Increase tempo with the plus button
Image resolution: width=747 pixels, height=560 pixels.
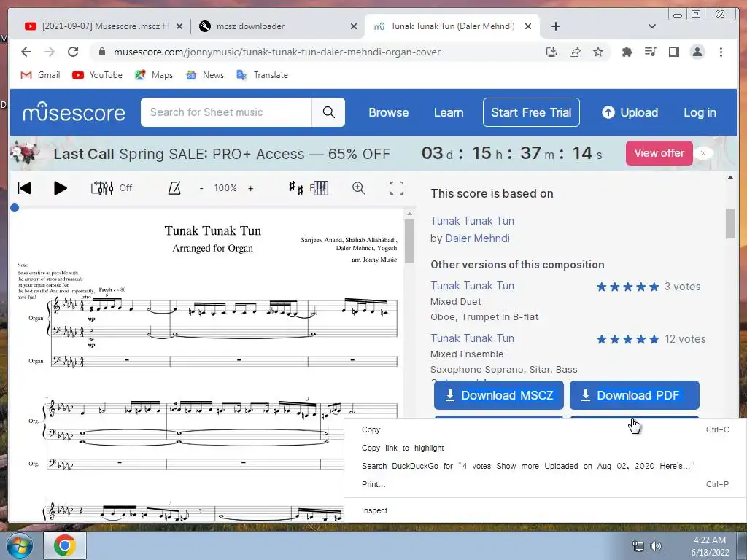pos(251,188)
